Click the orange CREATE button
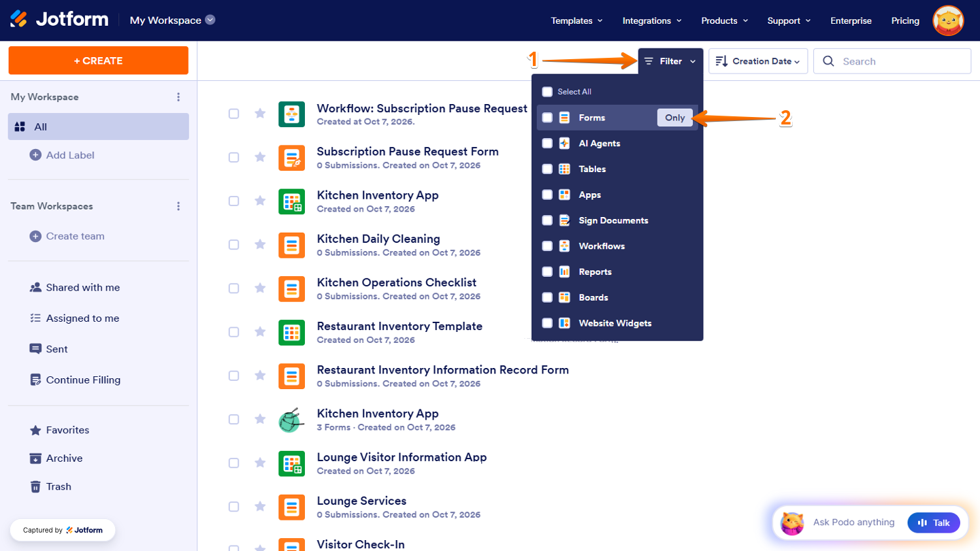The height and width of the screenshot is (551, 980). (99, 61)
